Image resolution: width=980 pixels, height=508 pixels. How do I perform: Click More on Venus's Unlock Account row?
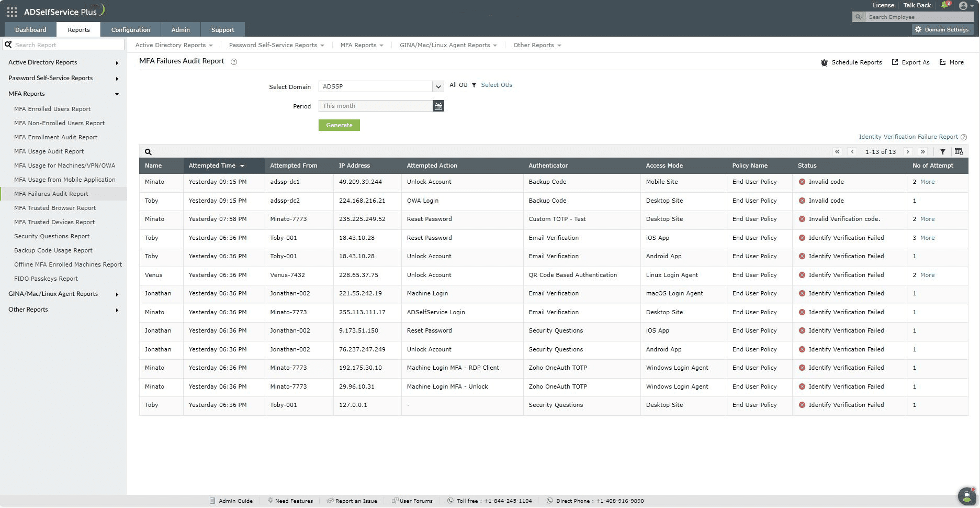pos(927,275)
